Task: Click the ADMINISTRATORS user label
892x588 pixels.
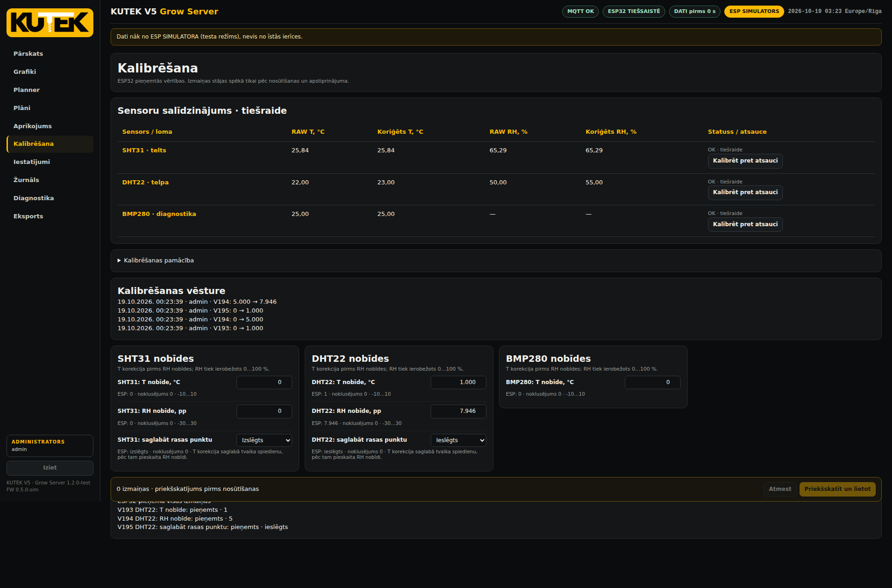Action: [38, 442]
